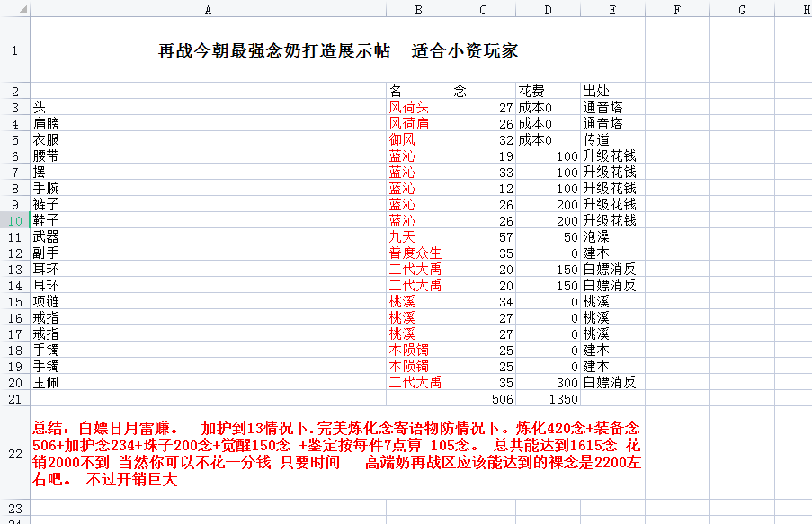
Task: Select column A header
Action: click(208, 9)
